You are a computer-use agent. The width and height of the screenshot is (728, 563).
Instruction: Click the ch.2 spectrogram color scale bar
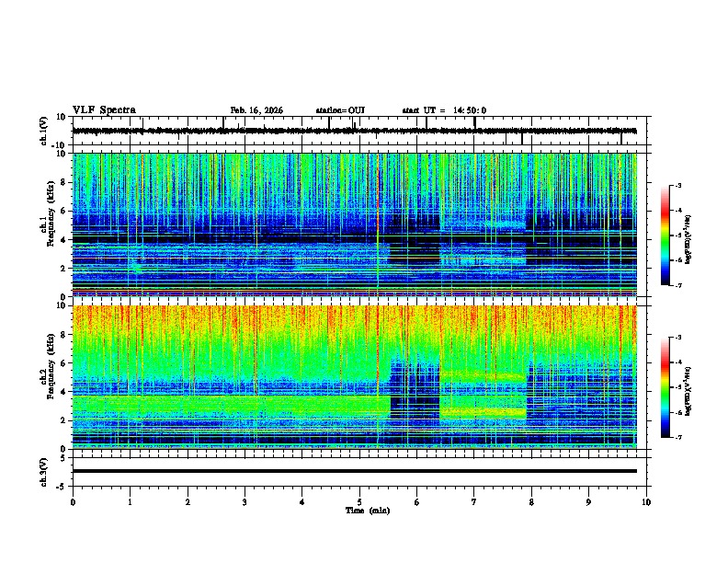tap(665, 387)
